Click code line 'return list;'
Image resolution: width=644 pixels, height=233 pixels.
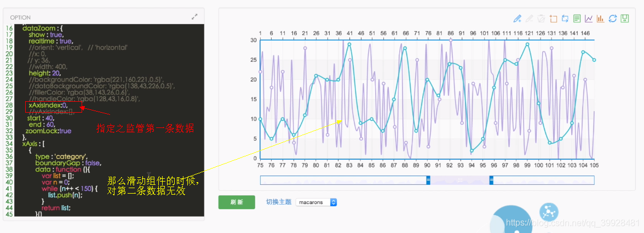[56, 208]
